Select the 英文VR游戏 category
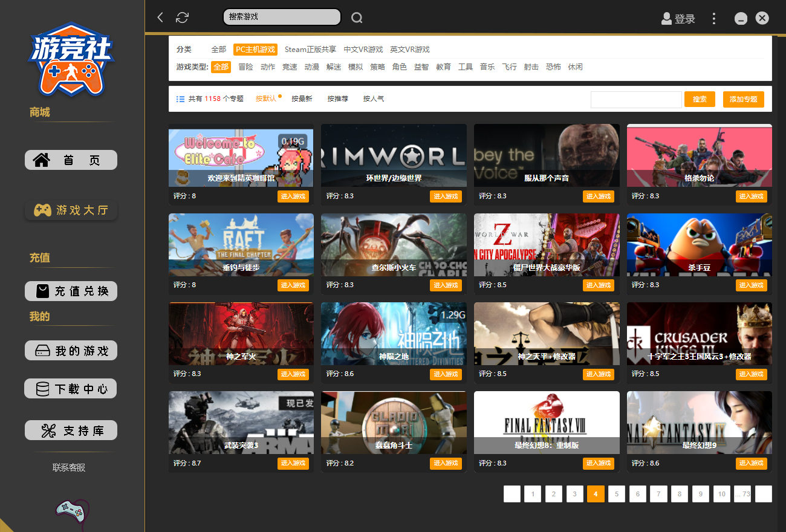Image resolution: width=786 pixels, height=532 pixels. pos(410,50)
